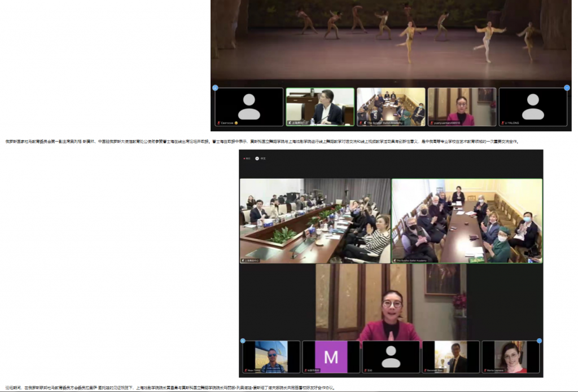Click the left arrow on bottom participant strip
The image size is (578, 392).
243,341
